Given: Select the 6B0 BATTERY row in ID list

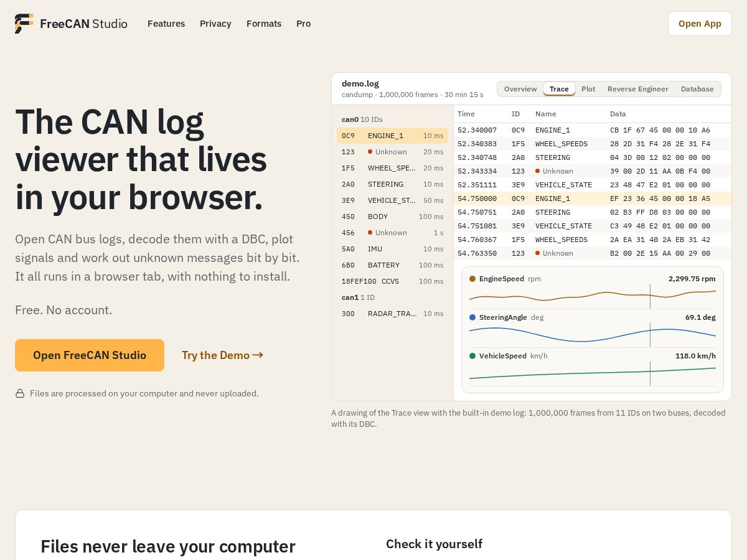Looking at the screenshot, I should pos(392,265).
